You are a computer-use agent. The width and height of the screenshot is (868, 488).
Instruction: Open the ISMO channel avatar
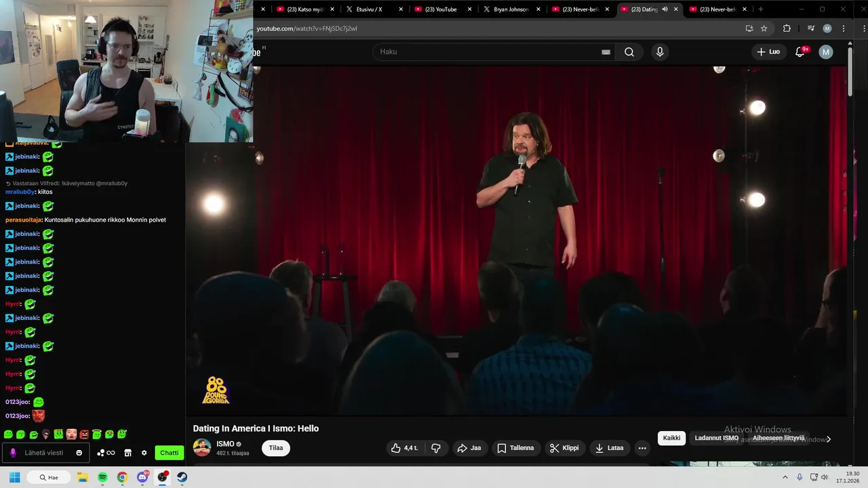(202, 448)
